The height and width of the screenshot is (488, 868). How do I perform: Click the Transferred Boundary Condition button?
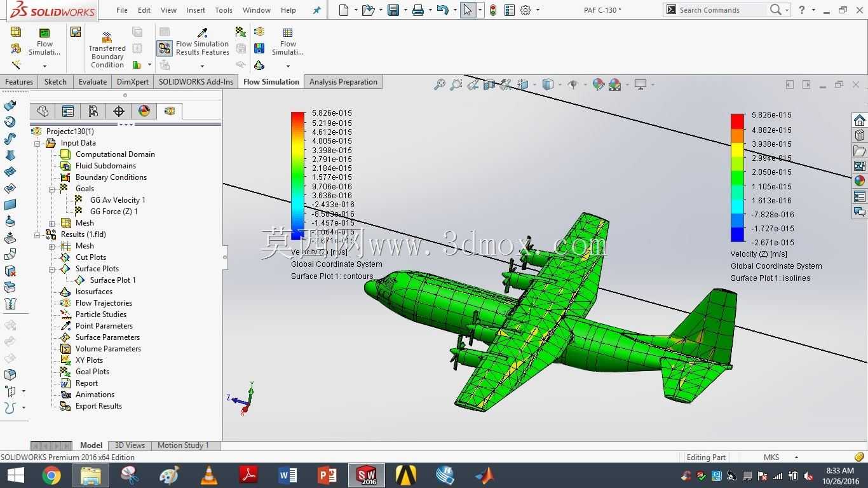click(107, 50)
